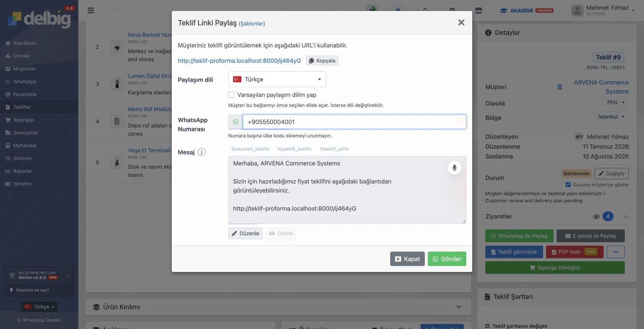This screenshot has width=644, height=329.
Task: Click Vega El Terminali product thumbnail
Action: (x=117, y=163)
